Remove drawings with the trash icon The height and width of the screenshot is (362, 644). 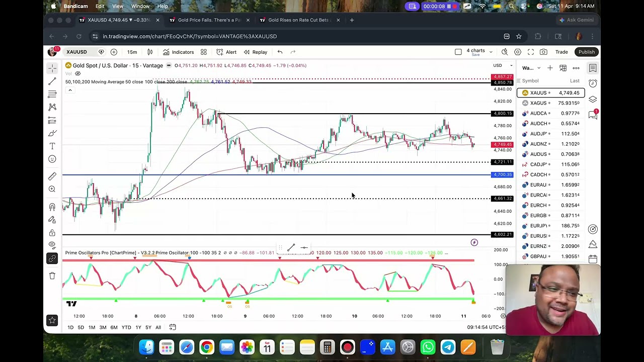52,276
